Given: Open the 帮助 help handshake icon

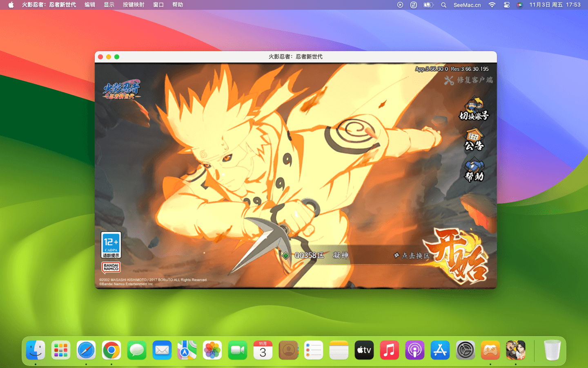Looking at the screenshot, I should click(474, 171).
